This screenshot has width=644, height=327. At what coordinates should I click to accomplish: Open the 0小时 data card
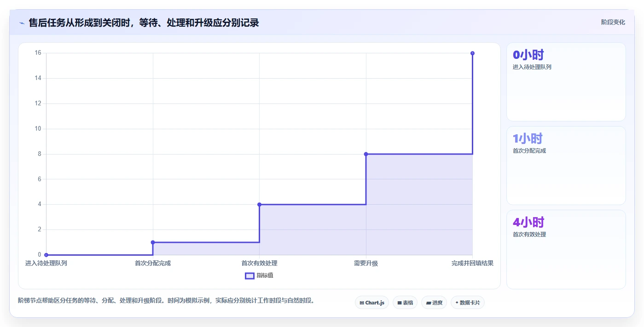point(566,82)
